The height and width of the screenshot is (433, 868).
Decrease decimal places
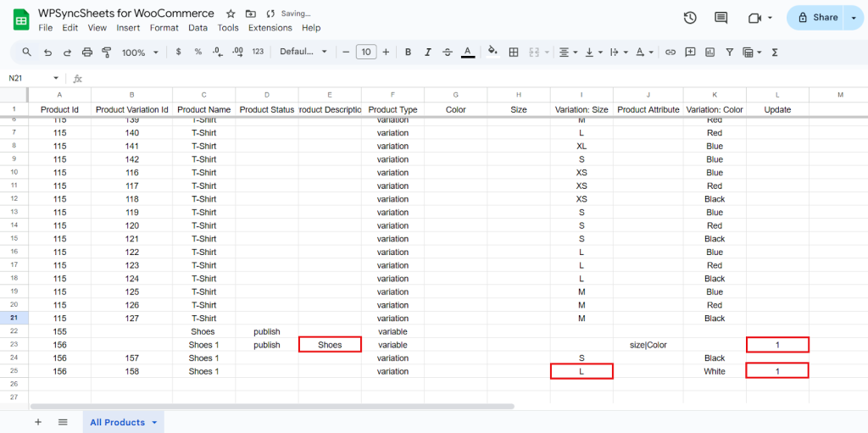click(218, 52)
